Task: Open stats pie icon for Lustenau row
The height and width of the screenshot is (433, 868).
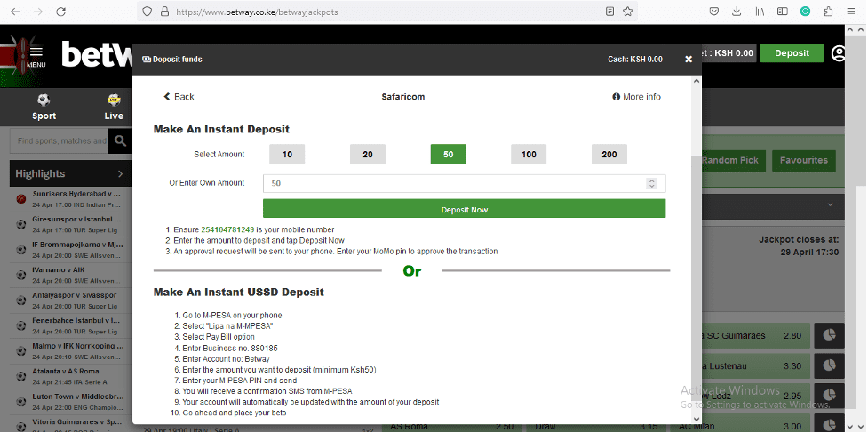Action: pos(829,366)
